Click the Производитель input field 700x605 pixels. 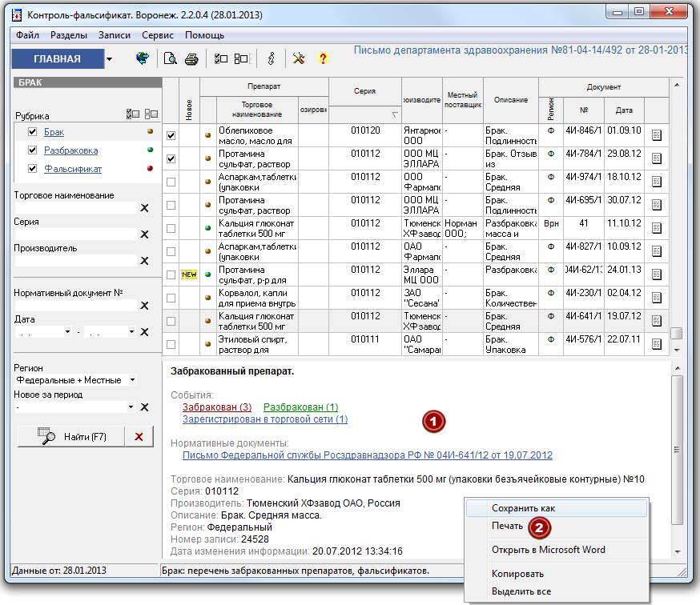(76, 261)
